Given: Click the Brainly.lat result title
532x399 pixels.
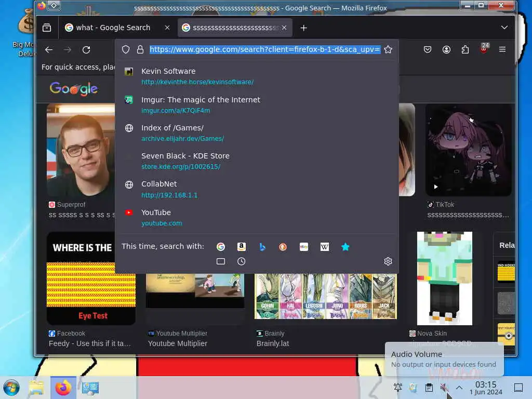Looking at the screenshot, I should [273, 344].
